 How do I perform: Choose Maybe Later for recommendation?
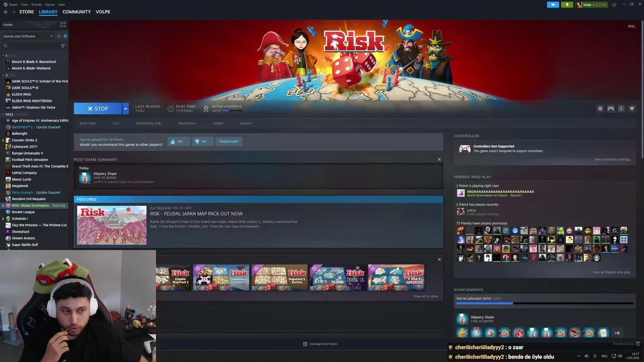(x=228, y=141)
